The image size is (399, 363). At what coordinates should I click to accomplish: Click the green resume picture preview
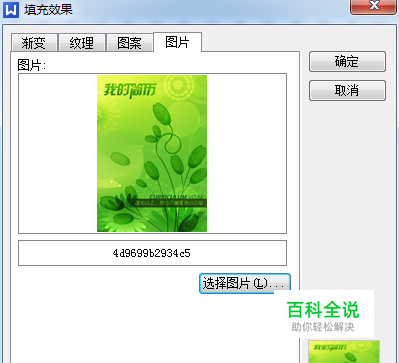[152, 153]
